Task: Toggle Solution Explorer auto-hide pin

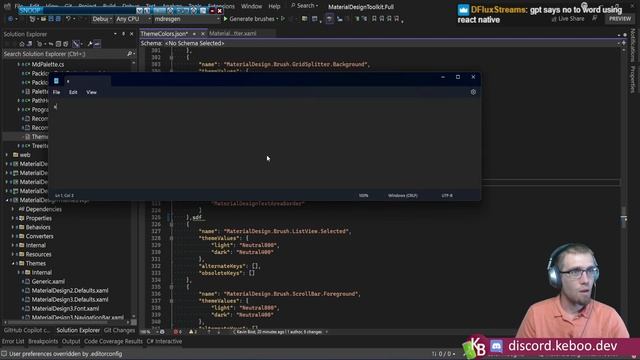Action: [x=123, y=34]
